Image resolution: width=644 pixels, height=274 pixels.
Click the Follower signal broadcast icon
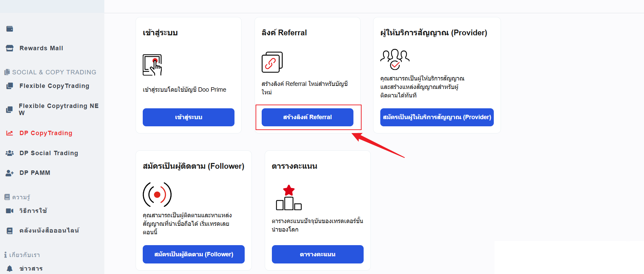coord(157,195)
